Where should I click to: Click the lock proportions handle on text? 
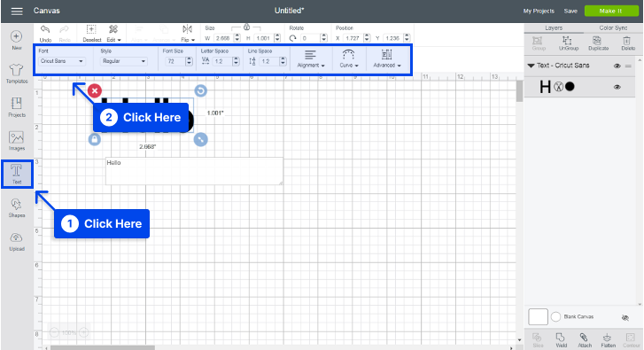95,139
